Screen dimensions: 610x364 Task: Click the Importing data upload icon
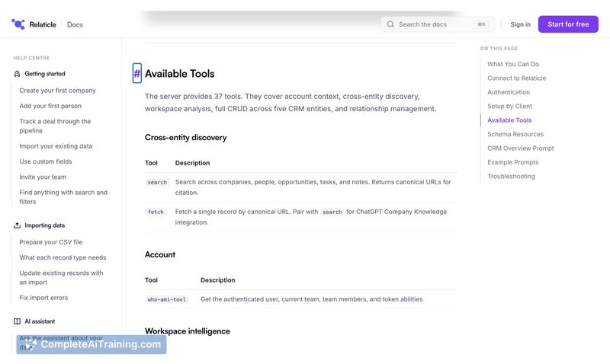click(x=17, y=225)
